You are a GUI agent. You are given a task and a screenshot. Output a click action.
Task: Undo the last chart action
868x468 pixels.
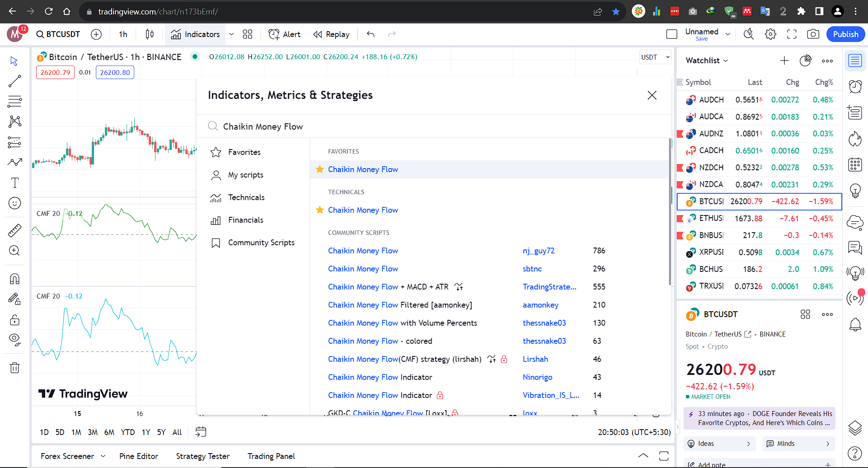pos(371,34)
